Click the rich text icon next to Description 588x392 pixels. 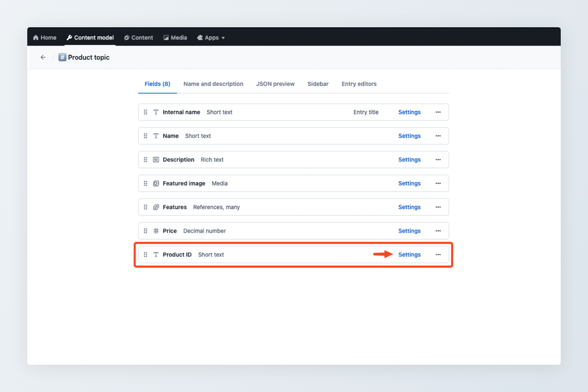(x=156, y=159)
